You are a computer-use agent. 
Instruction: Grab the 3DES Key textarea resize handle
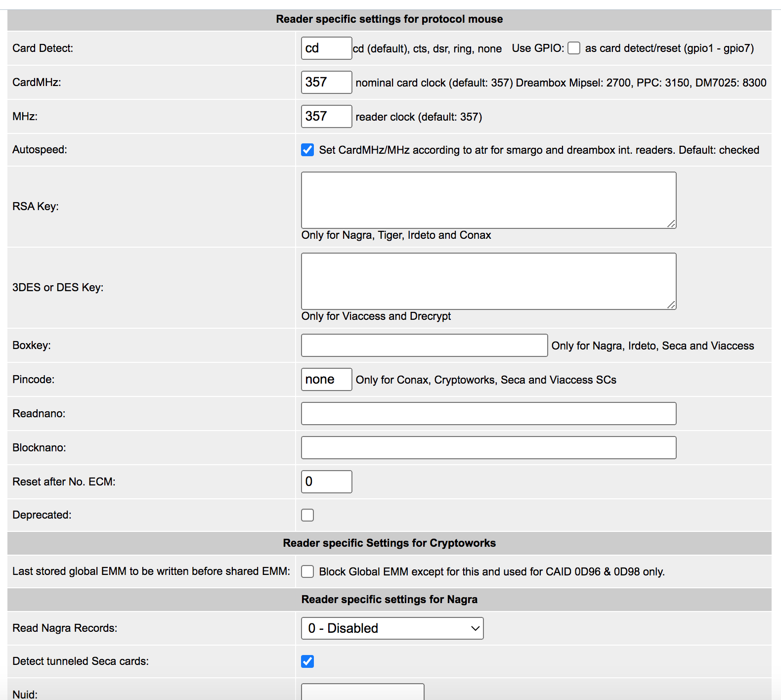tap(671, 305)
